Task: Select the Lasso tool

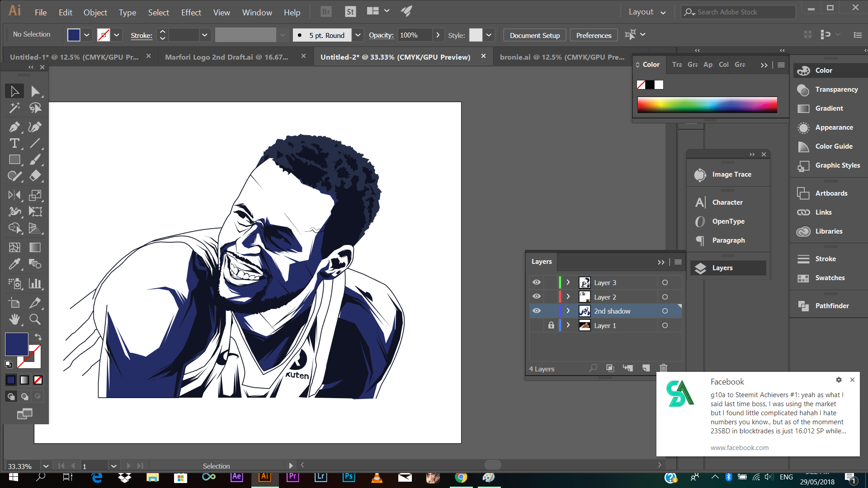Action: point(35,108)
